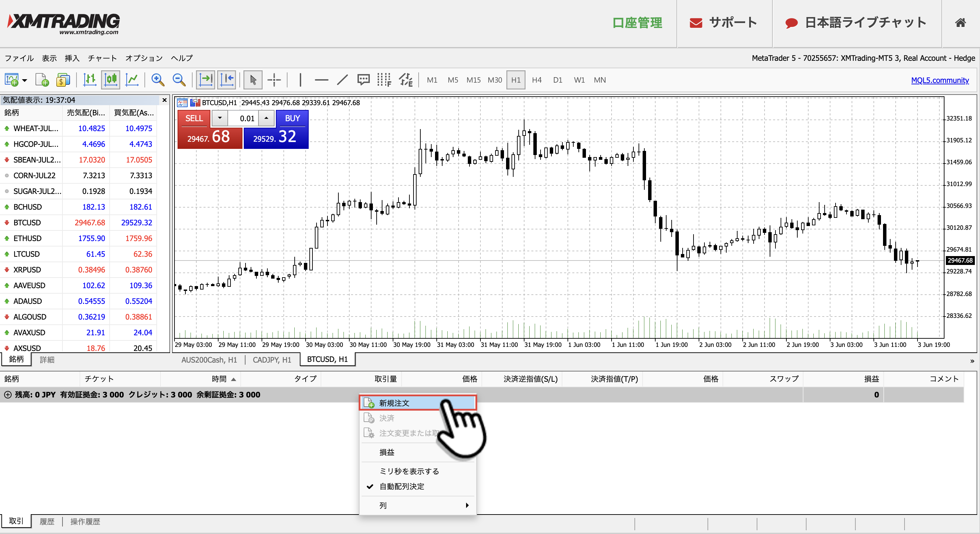The image size is (980, 534).
Task: Choose 新規注文 from context menu
Action: [418, 403]
